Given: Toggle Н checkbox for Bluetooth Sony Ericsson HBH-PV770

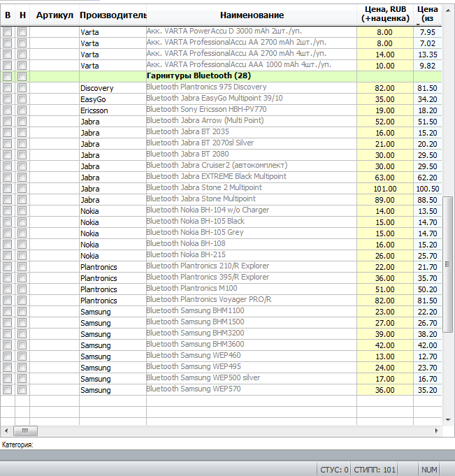Looking at the screenshot, I should [x=22, y=110].
